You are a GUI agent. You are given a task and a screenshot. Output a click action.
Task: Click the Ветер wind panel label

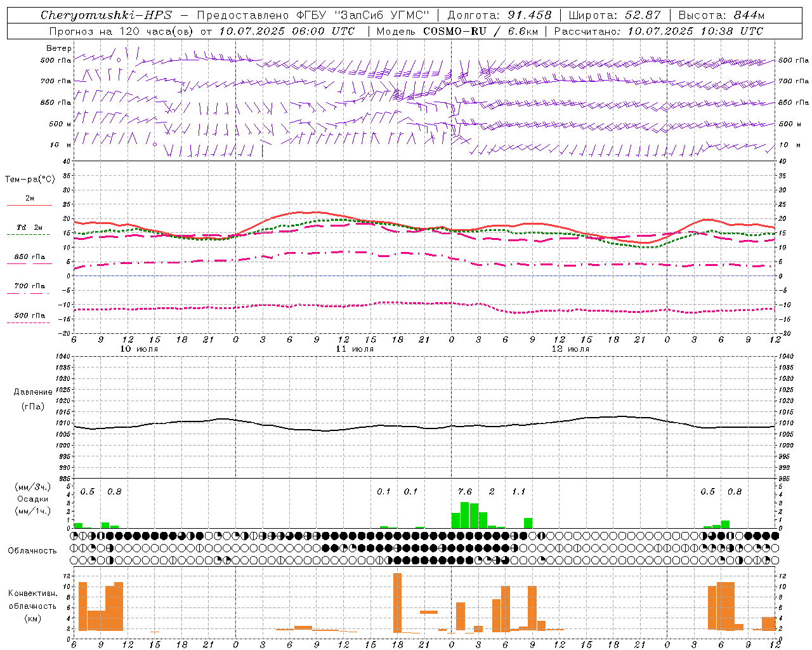point(59,48)
